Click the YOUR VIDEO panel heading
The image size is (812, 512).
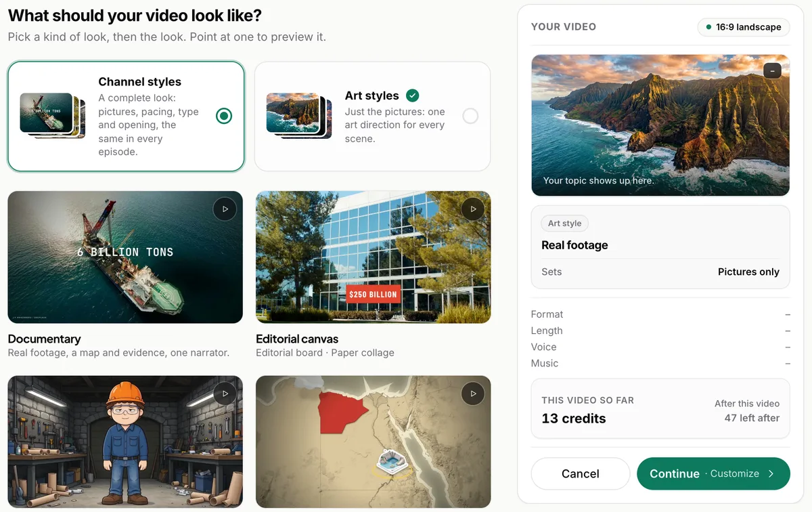tap(564, 26)
